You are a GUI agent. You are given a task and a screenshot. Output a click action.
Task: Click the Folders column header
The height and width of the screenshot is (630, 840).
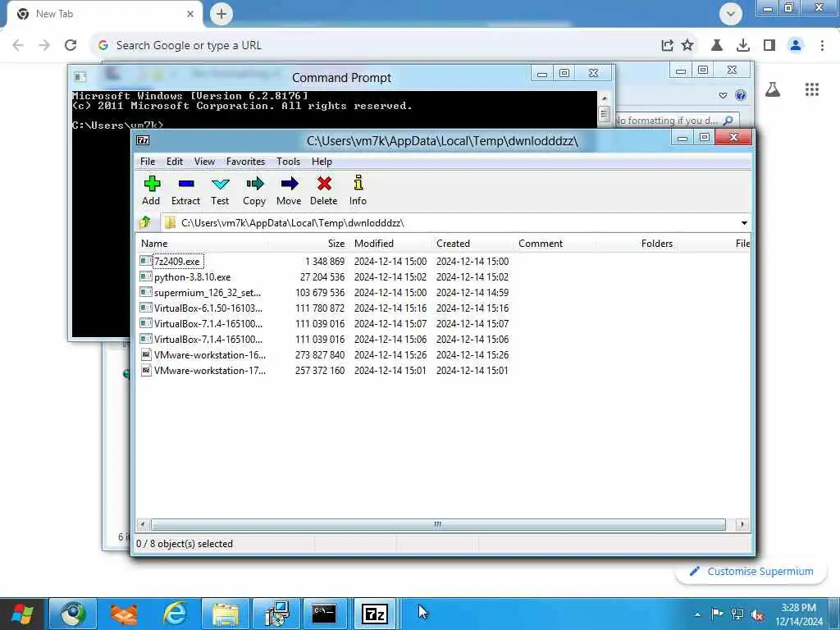637,243
